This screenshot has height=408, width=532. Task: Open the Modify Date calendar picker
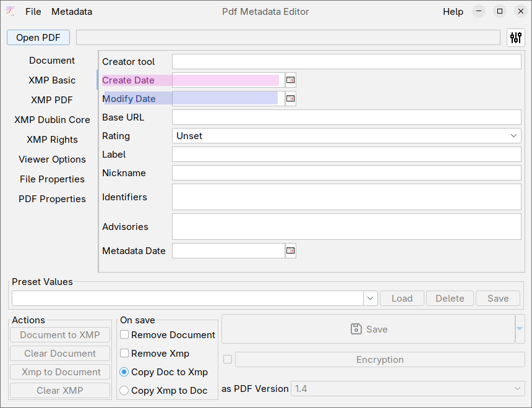pyautogui.click(x=290, y=98)
